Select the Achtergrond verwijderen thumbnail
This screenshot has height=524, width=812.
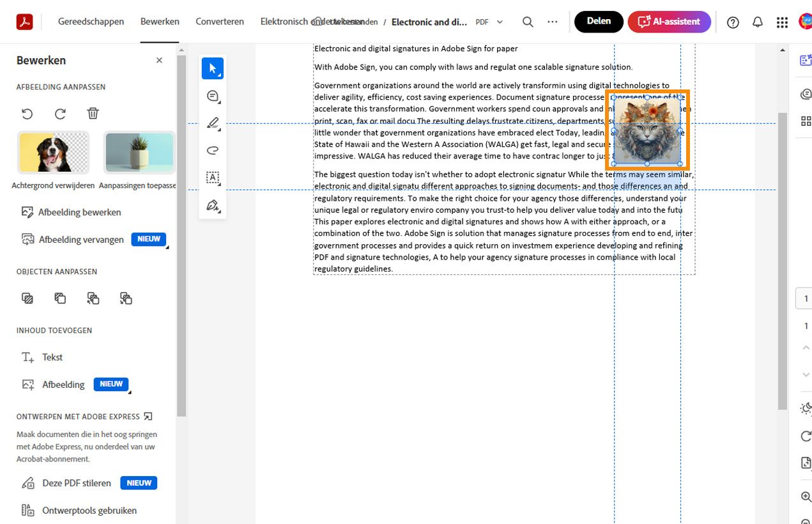coord(53,152)
